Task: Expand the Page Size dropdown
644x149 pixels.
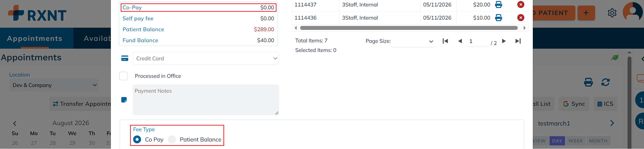Action: (412, 41)
